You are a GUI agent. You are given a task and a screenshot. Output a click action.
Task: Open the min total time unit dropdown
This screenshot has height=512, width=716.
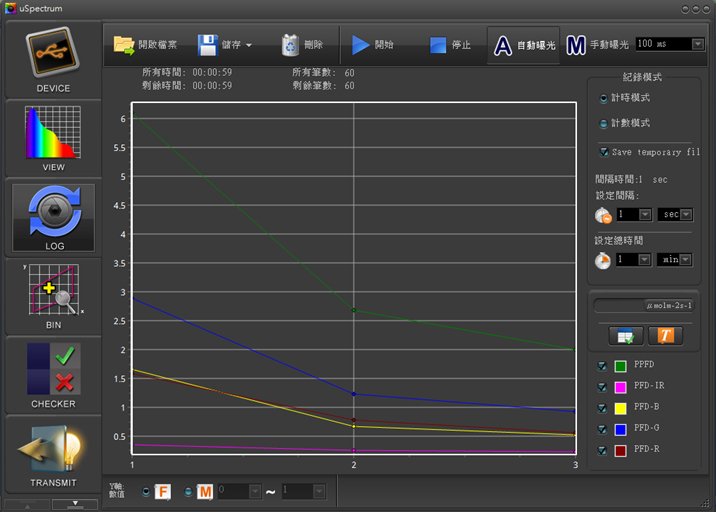click(685, 260)
